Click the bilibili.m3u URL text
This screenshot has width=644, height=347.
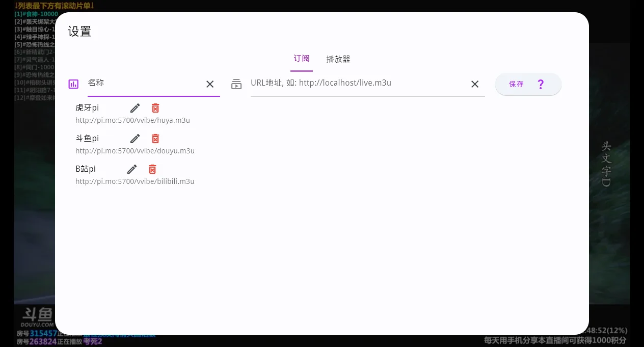[x=135, y=182]
